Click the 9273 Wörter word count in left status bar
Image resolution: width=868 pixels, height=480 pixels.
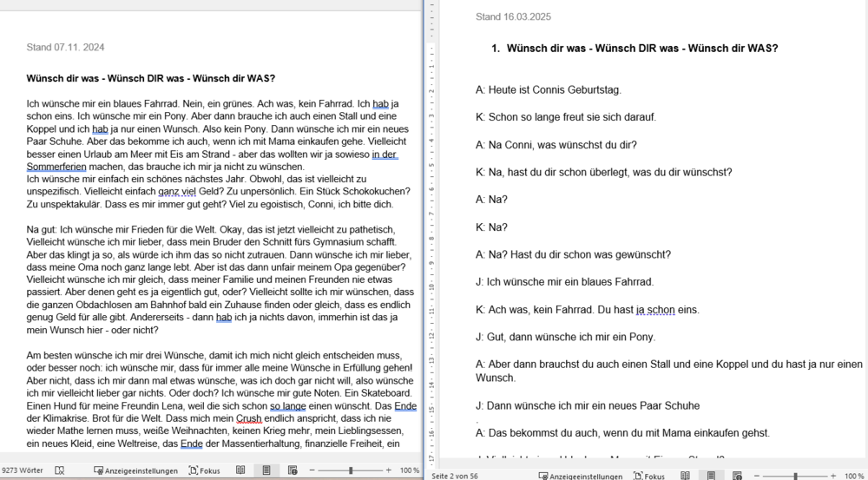point(22,470)
